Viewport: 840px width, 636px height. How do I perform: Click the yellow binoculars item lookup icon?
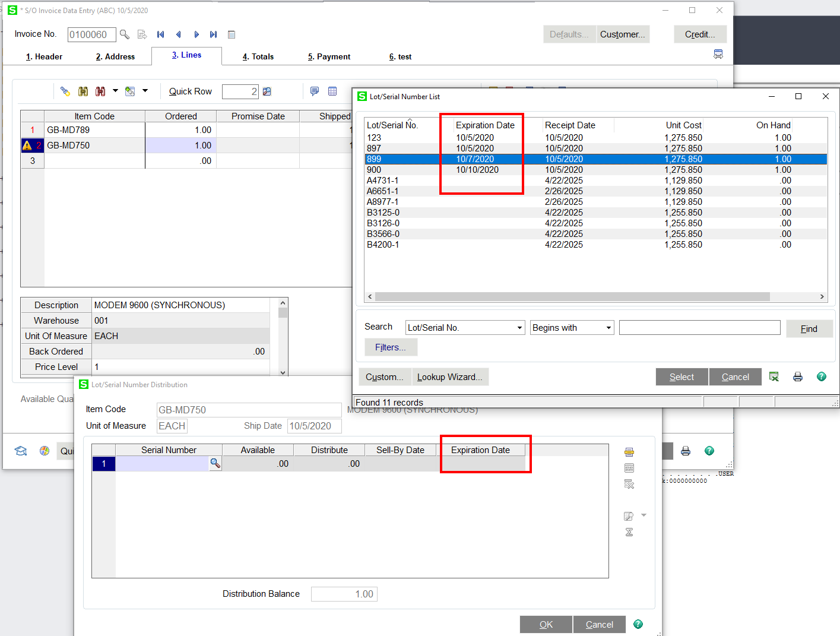[83, 91]
